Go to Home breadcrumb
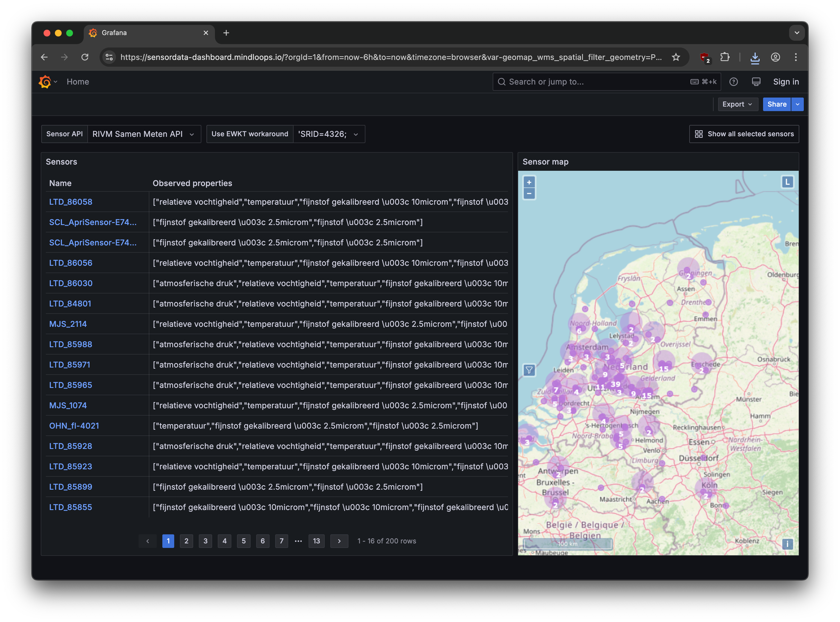Image resolution: width=840 pixels, height=622 pixels. click(x=78, y=82)
